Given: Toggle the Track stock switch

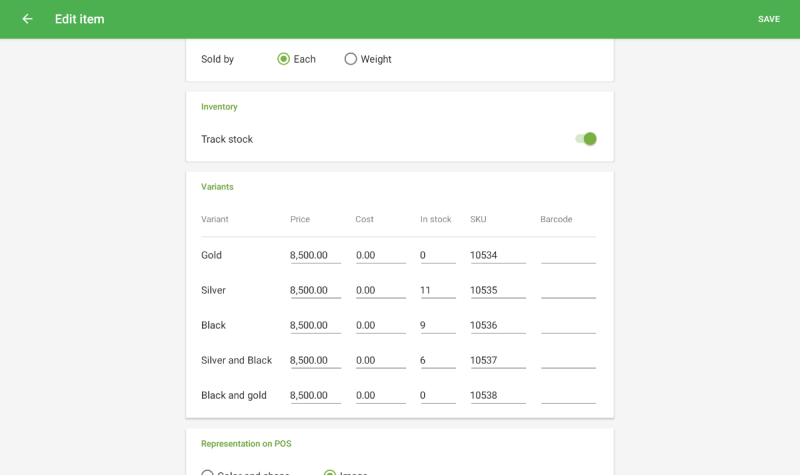Looking at the screenshot, I should click(x=586, y=139).
